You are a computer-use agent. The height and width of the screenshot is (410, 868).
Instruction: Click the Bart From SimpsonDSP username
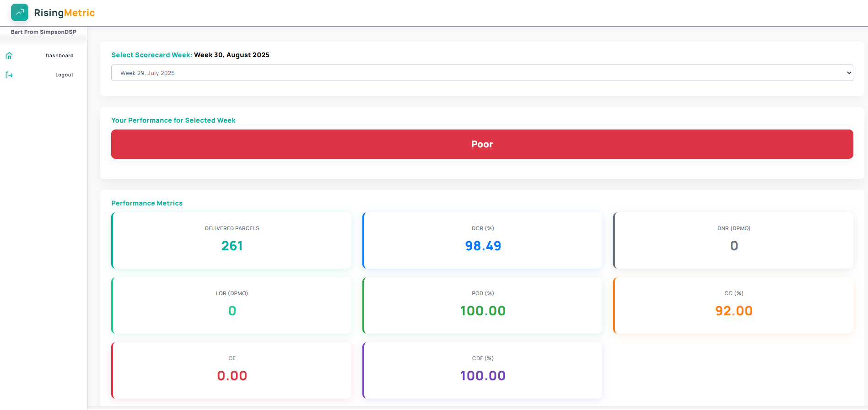click(43, 32)
